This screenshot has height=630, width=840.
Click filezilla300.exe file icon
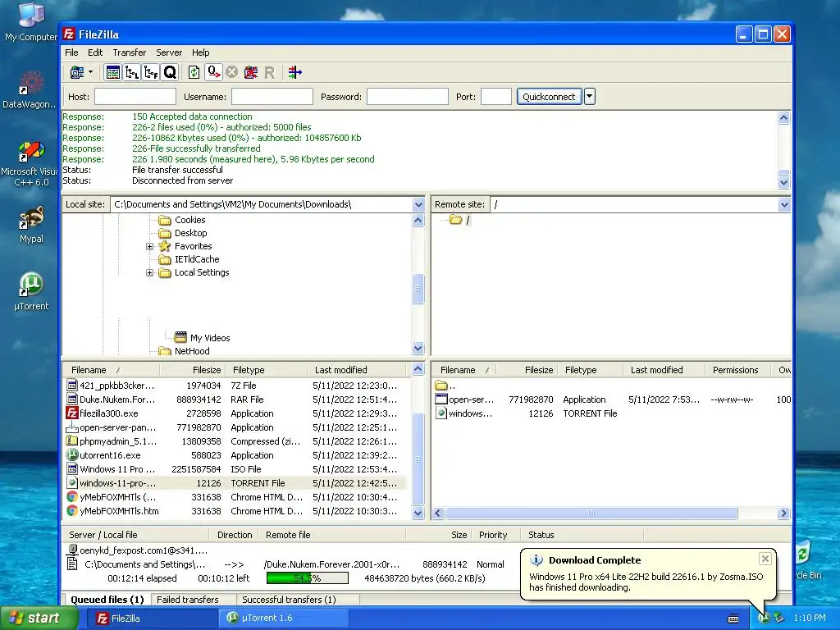72,413
